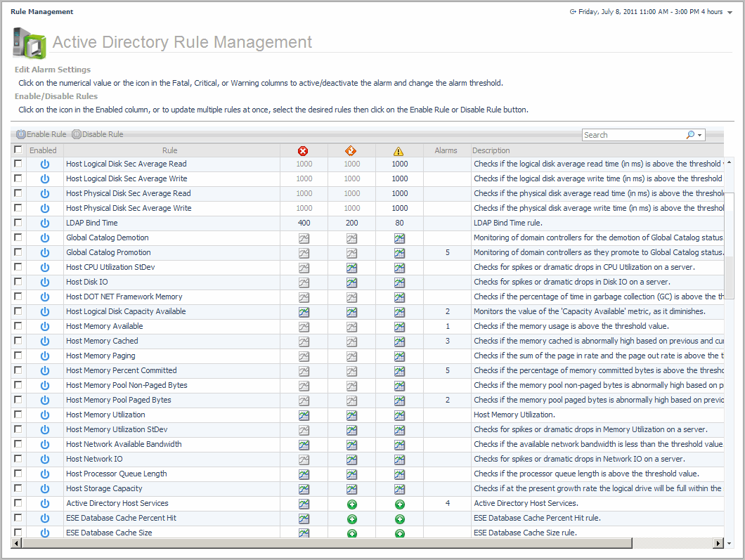Click green plus Warning icon for ESE Database Cache Size
The image size is (745, 560).
(x=399, y=533)
